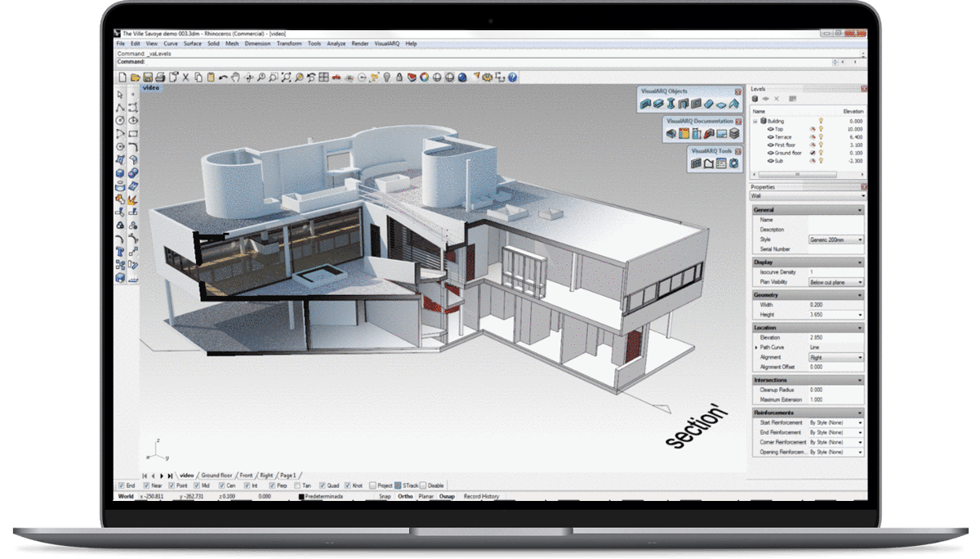Open a file with the folder icon
The image size is (980, 559).
click(135, 78)
